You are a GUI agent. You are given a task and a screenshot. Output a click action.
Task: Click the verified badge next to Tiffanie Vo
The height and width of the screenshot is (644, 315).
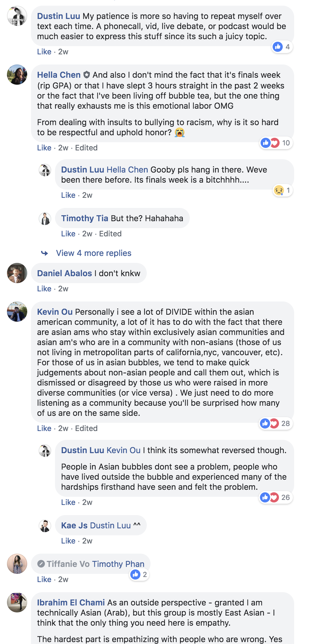[x=41, y=564]
